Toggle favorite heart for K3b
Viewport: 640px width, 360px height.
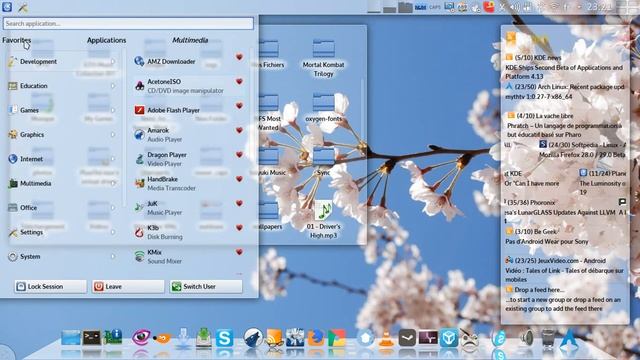240,228
